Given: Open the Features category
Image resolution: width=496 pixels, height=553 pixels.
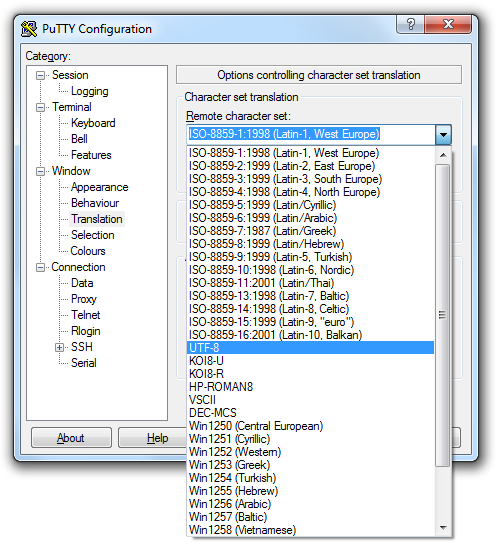Looking at the screenshot, I should [91, 155].
